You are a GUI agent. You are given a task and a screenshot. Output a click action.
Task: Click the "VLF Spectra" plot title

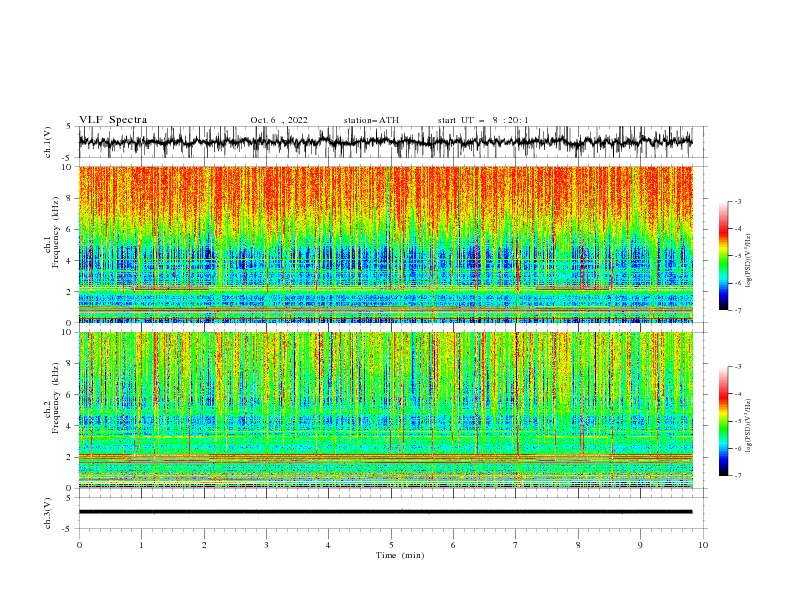(113, 120)
